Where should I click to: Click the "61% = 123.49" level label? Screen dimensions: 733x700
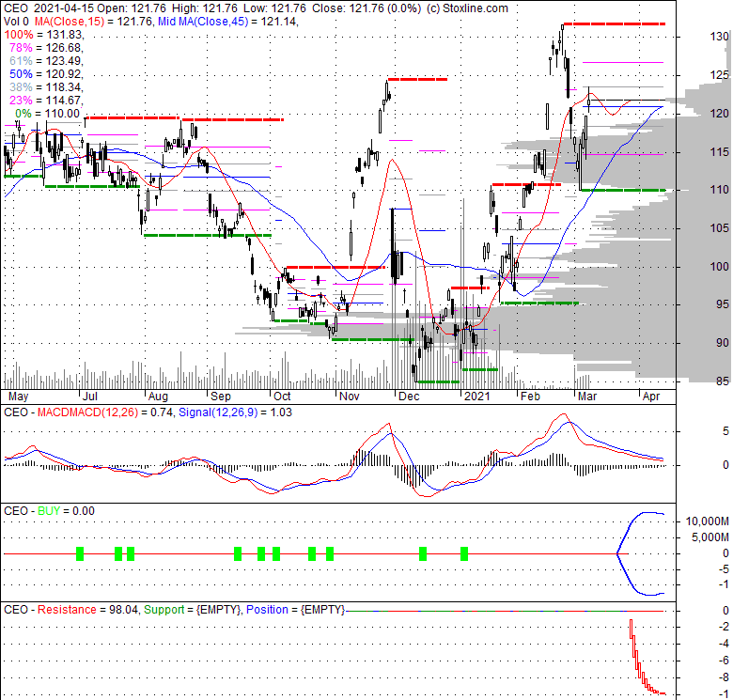pos(46,61)
